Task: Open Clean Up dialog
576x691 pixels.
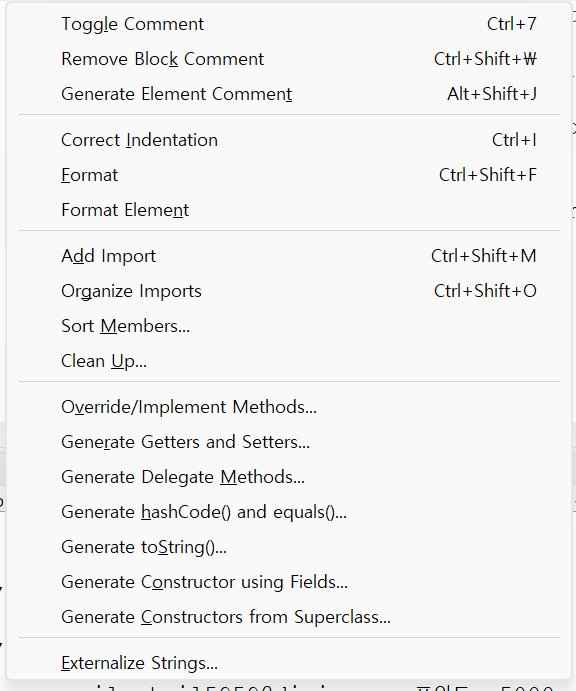Action: [x=289, y=361]
